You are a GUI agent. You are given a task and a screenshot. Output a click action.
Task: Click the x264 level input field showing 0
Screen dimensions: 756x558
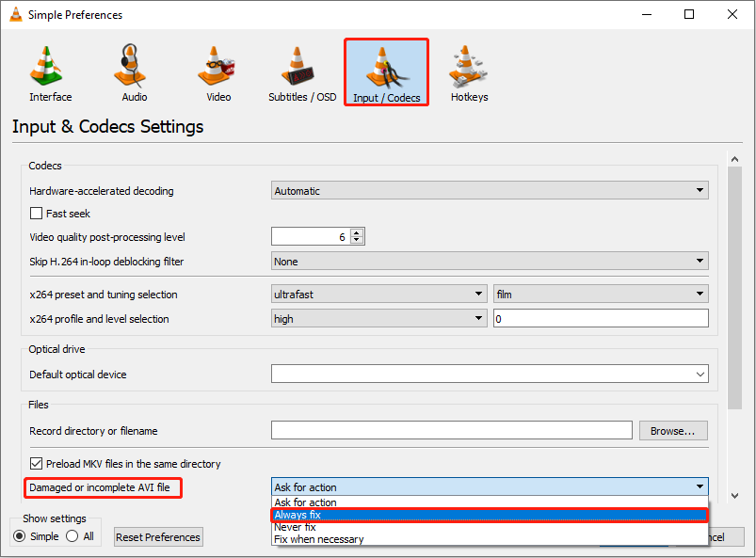[601, 318]
